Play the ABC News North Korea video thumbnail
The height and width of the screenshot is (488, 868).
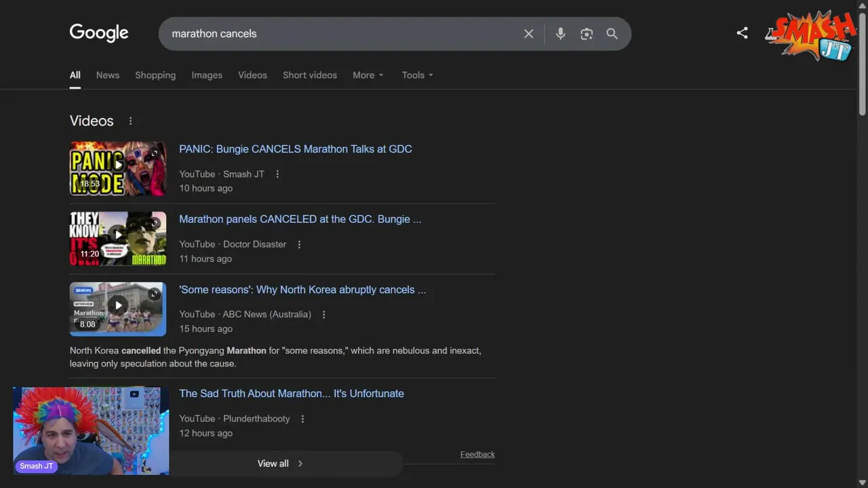click(118, 306)
